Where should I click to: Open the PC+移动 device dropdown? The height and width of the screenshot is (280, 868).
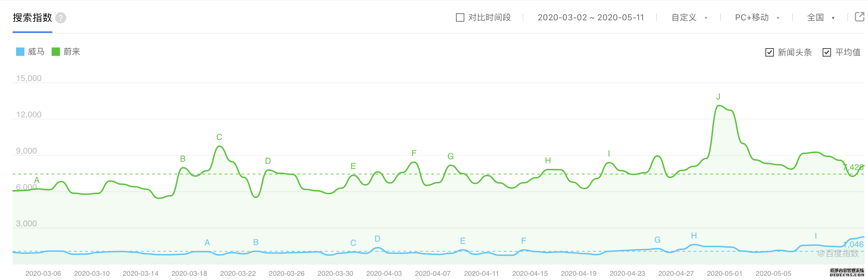(x=757, y=17)
